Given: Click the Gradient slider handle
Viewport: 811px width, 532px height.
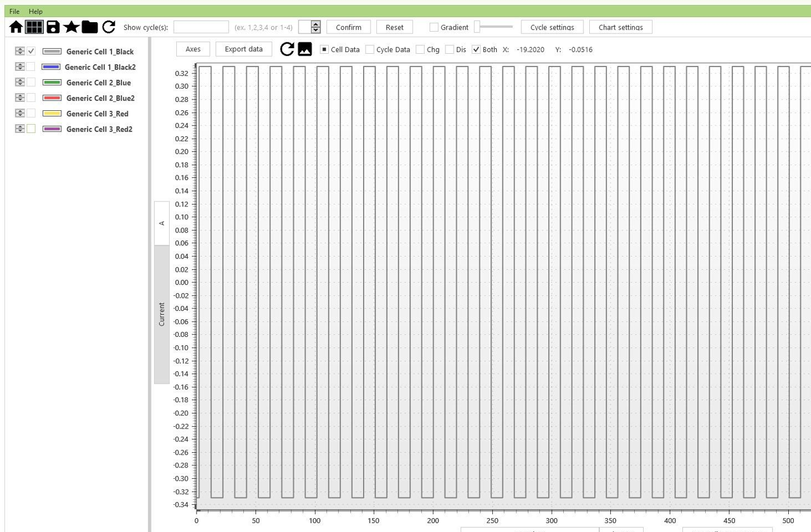Looking at the screenshot, I should (476, 27).
